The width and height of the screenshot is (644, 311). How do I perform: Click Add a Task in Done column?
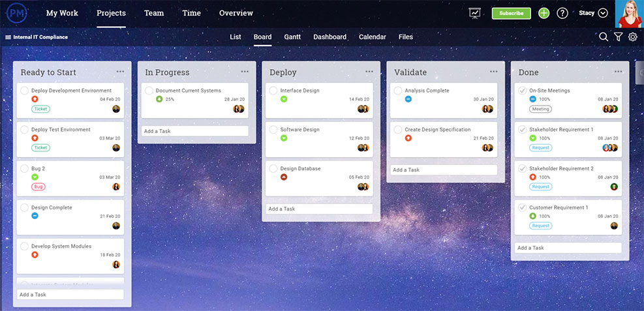point(568,248)
